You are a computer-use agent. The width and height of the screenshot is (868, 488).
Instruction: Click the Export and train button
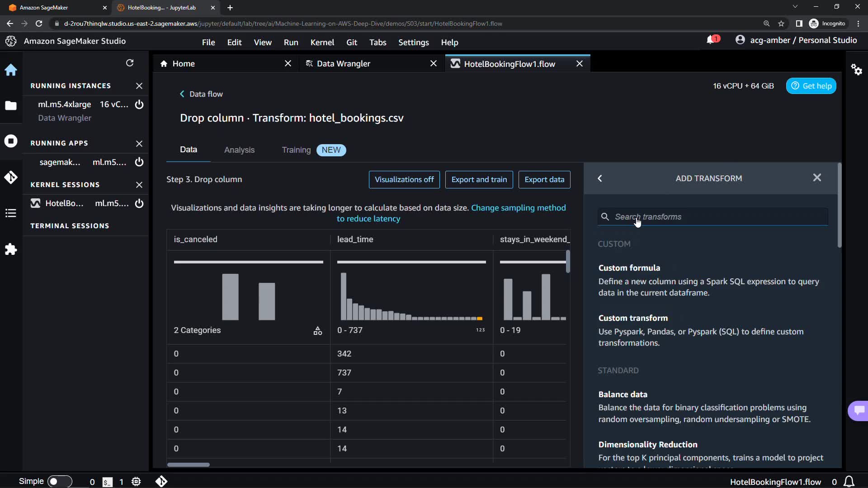click(x=479, y=179)
